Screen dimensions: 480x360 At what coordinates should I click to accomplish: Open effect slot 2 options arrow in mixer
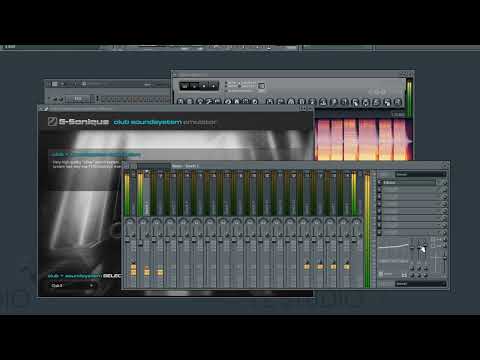coord(380,190)
